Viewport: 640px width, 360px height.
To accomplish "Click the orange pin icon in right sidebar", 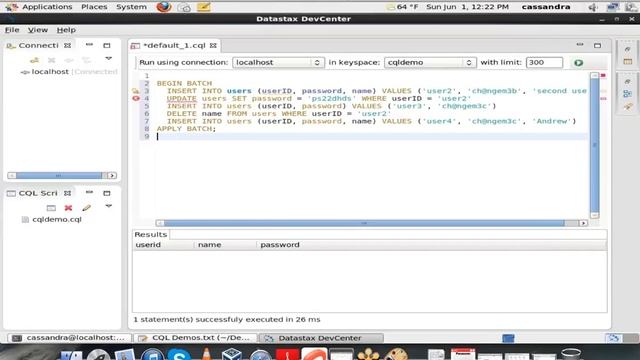I will [628, 107].
